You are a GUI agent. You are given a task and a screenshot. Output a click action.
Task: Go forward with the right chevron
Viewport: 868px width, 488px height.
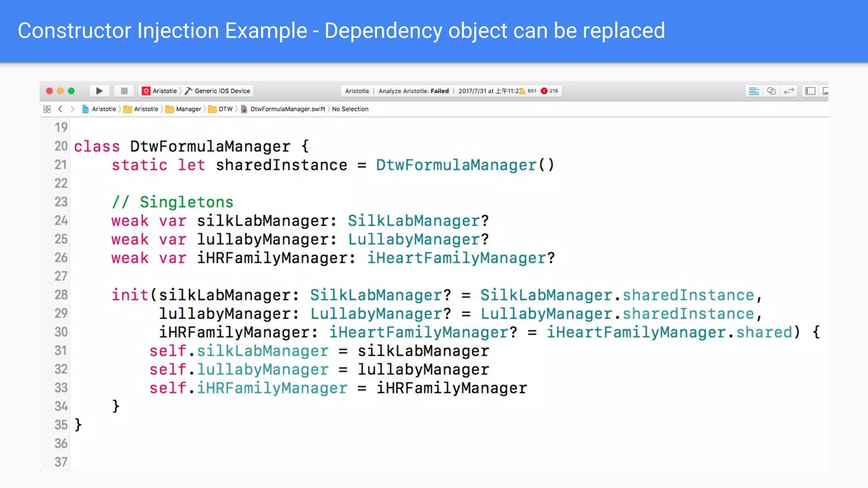click(x=72, y=109)
